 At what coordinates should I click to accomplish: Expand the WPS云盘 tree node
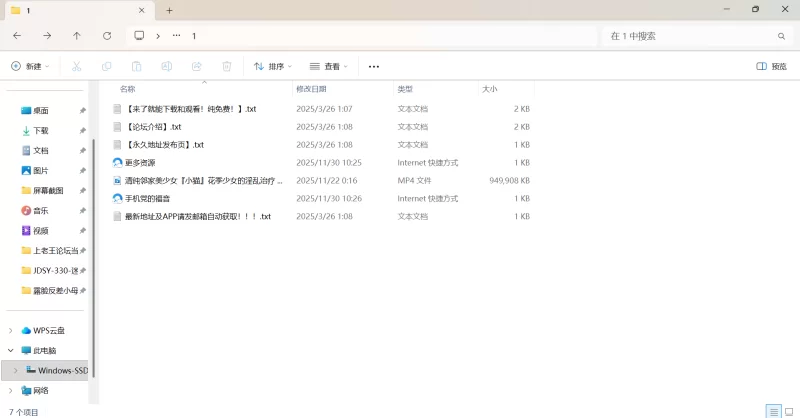click(11, 330)
